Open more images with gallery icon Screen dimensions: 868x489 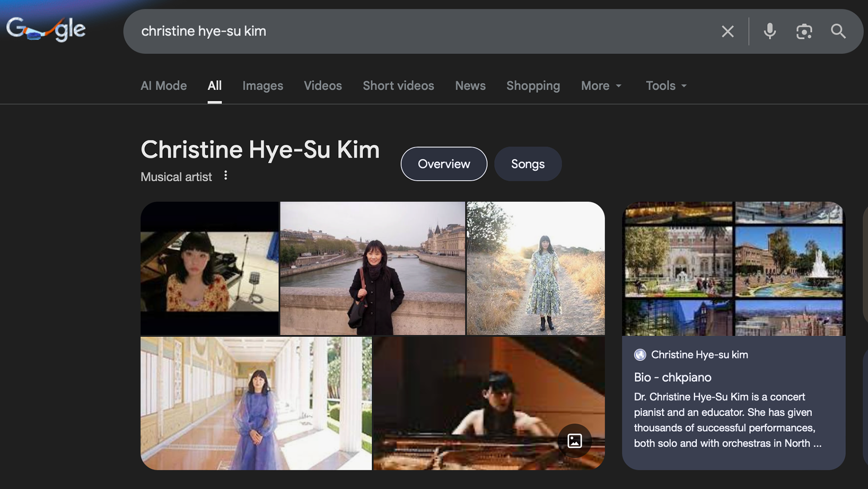(x=574, y=440)
